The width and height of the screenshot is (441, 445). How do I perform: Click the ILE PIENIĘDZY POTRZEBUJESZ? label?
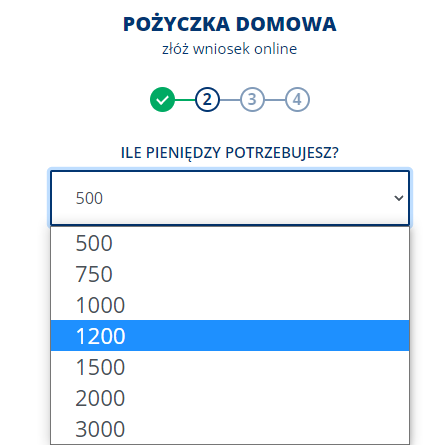coord(230,153)
